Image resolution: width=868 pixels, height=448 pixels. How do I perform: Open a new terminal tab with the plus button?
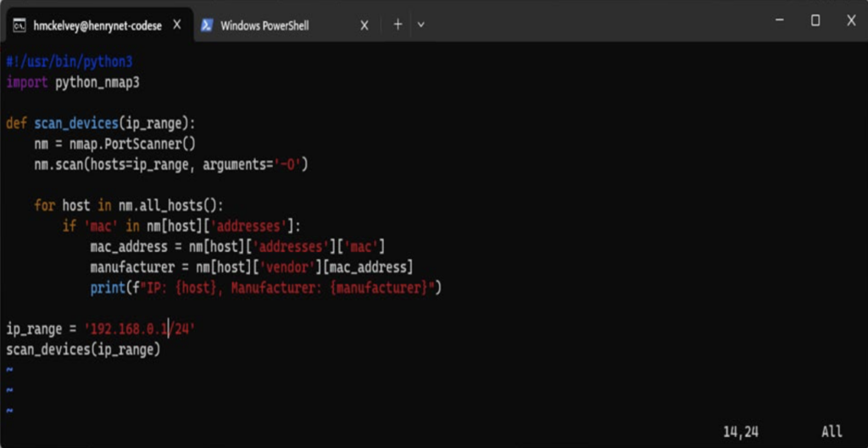point(398,25)
